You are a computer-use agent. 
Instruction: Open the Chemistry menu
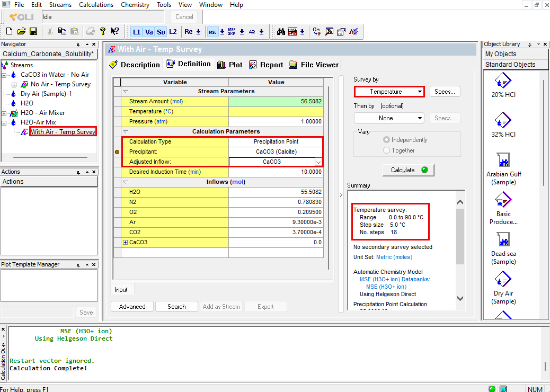[x=135, y=5]
